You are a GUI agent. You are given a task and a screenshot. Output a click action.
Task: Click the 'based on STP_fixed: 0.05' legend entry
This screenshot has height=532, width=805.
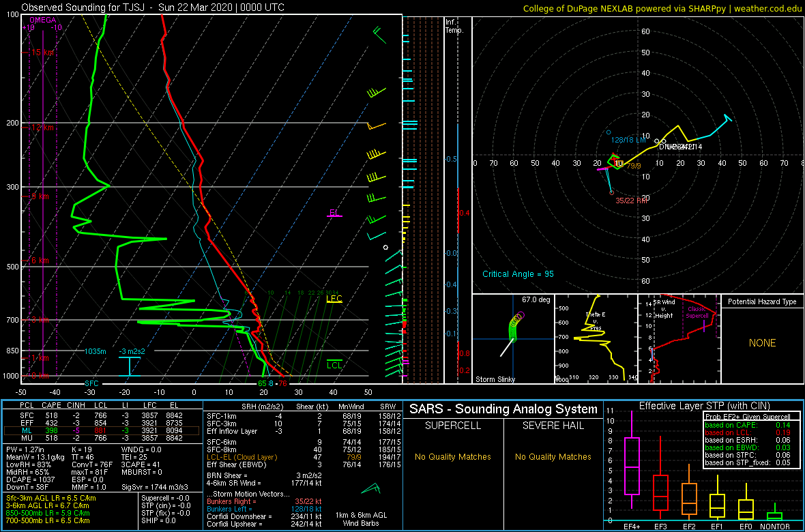[748, 462]
